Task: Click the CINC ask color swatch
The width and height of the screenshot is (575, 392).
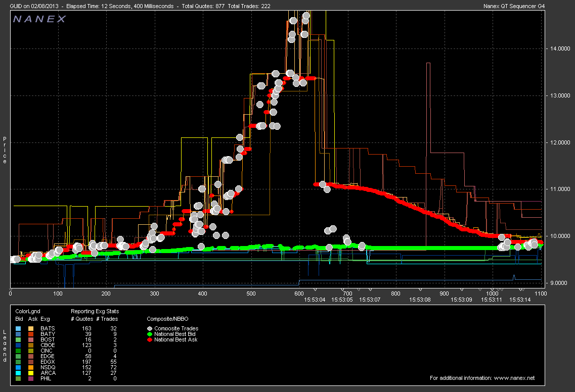Action: [x=31, y=351]
